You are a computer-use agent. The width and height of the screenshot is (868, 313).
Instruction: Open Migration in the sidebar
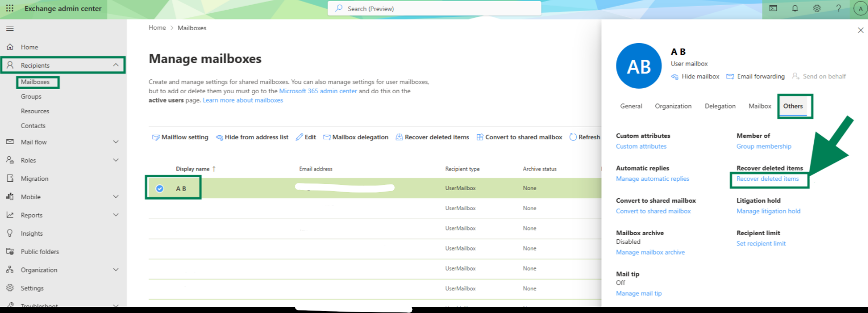(34, 179)
